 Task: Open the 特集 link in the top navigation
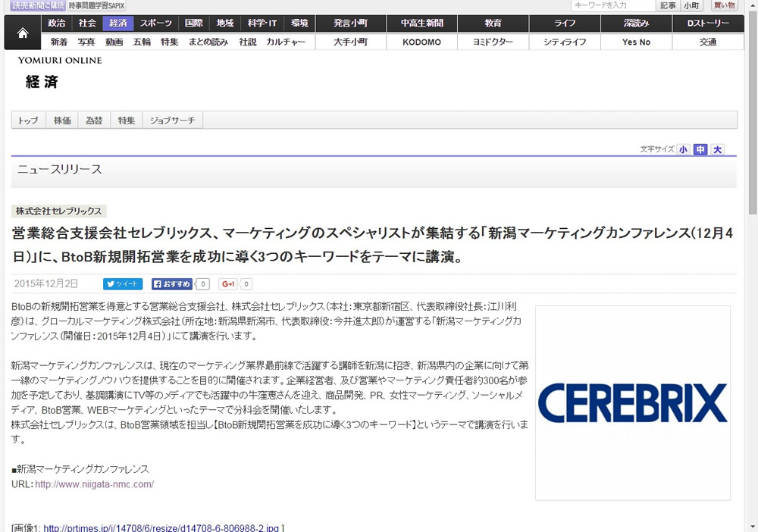tap(169, 42)
